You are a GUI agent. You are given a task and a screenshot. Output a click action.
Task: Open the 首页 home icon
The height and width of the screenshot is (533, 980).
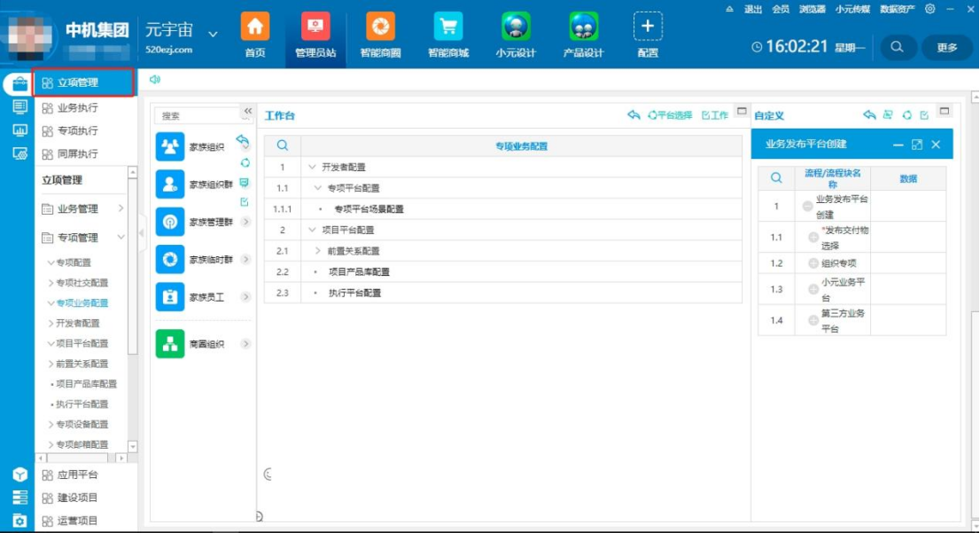pos(255,27)
